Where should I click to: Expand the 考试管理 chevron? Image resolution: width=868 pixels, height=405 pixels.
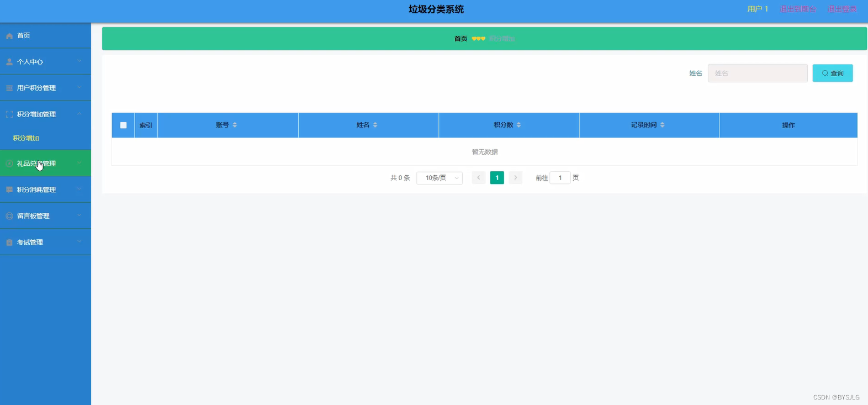(80, 241)
